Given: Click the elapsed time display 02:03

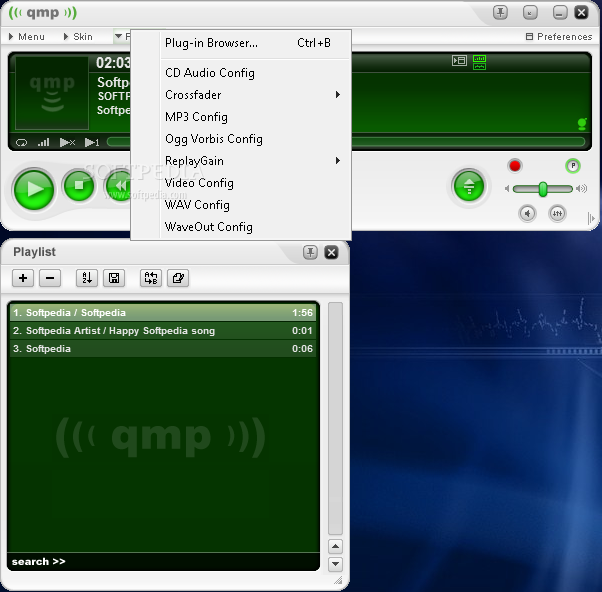Looking at the screenshot, I should click(113, 63).
